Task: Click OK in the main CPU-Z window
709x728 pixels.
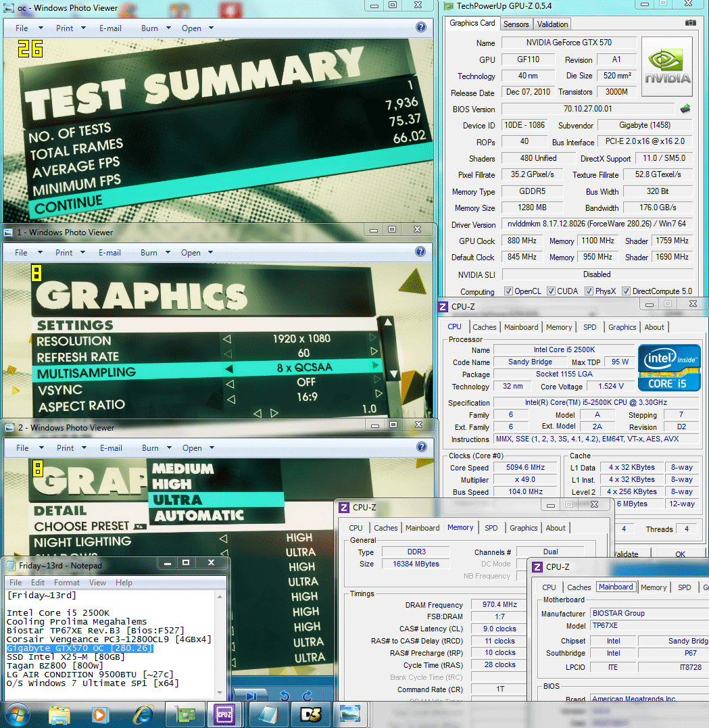Action: coord(680,554)
